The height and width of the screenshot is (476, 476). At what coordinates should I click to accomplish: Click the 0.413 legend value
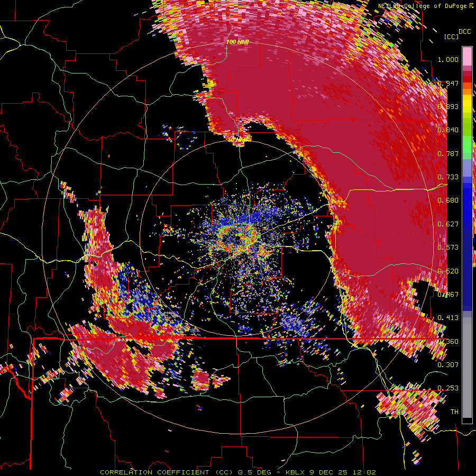tap(448, 318)
